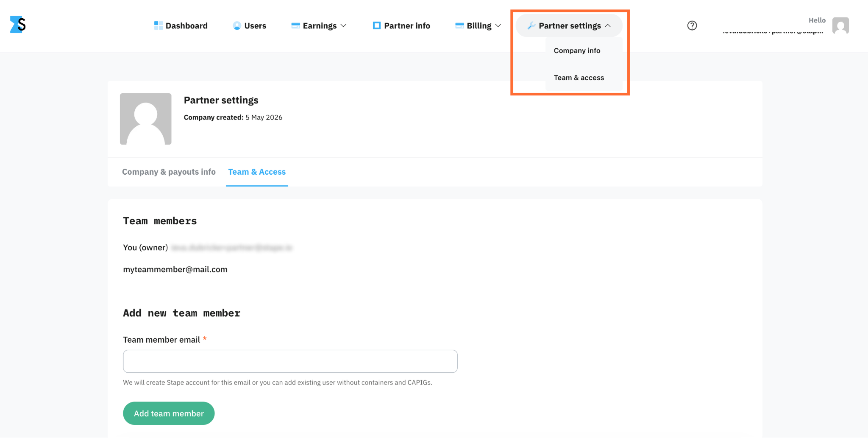Go to the Users page
The image size is (868, 438).
tap(250, 25)
